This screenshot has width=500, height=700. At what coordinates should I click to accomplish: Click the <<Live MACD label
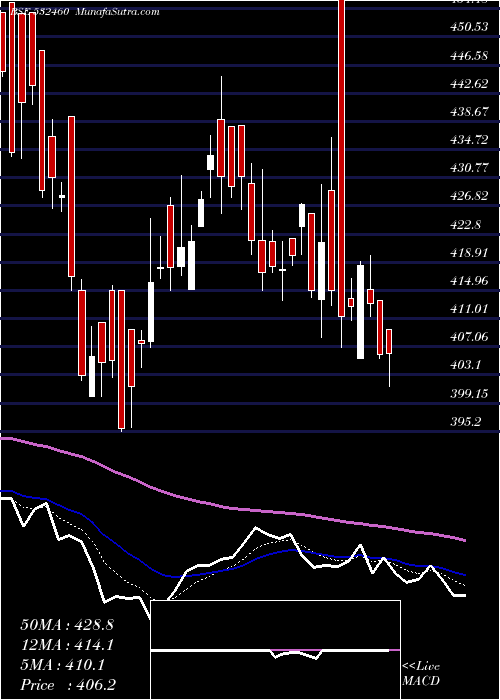421,674
